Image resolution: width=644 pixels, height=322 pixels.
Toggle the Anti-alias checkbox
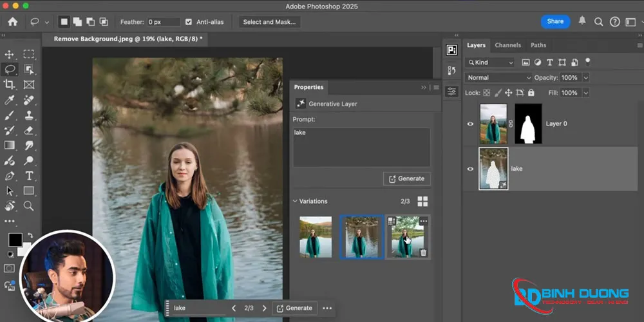tap(189, 22)
